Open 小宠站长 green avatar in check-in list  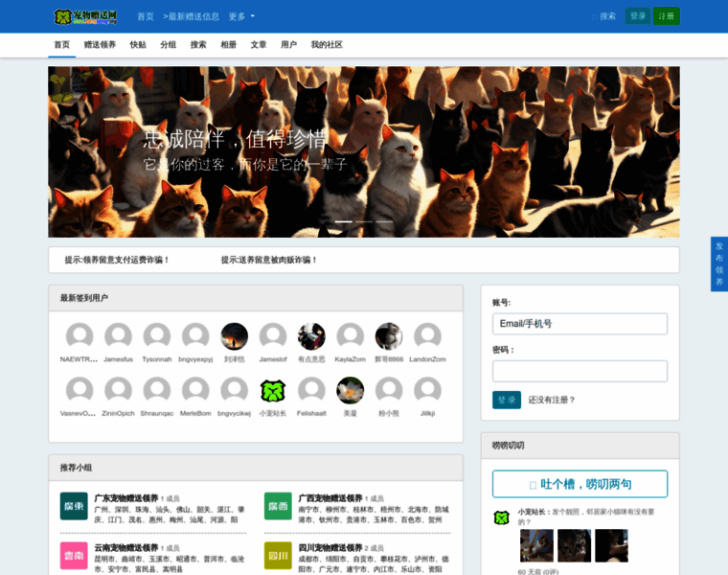(273, 391)
